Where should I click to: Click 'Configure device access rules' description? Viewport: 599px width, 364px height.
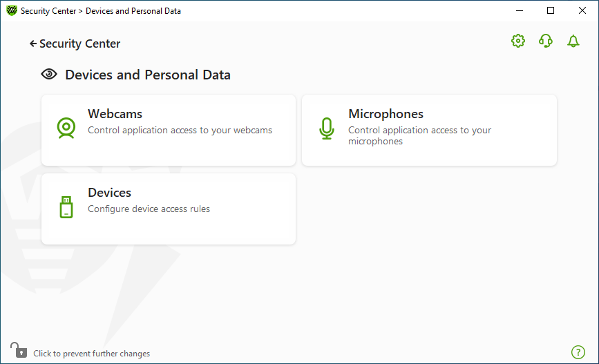click(x=149, y=209)
